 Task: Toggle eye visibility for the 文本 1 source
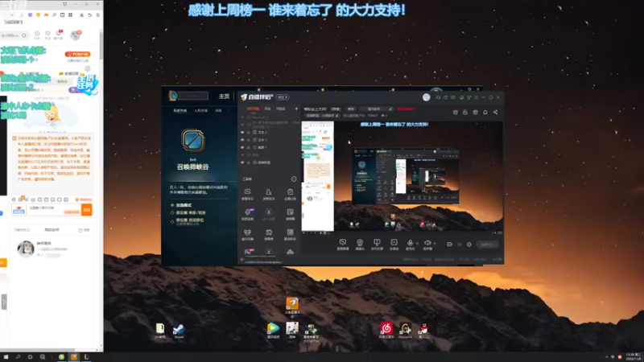tap(242, 140)
